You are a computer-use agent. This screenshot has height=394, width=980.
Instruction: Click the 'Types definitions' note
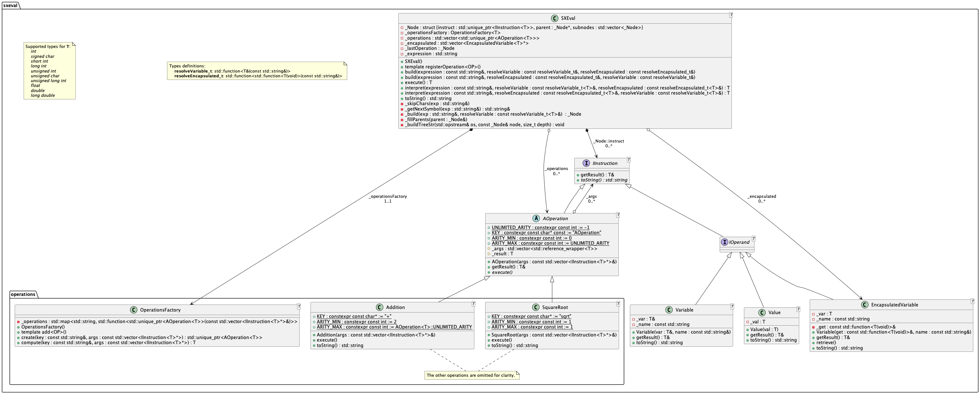[x=257, y=71]
